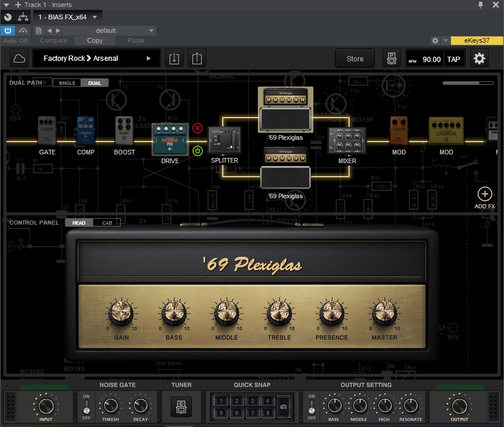Remove DRIVE pedal with red X icon

pyautogui.click(x=198, y=128)
